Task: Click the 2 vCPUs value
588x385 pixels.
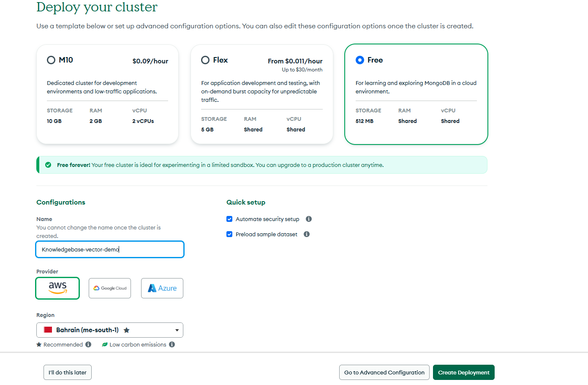Action: coord(143,121)
